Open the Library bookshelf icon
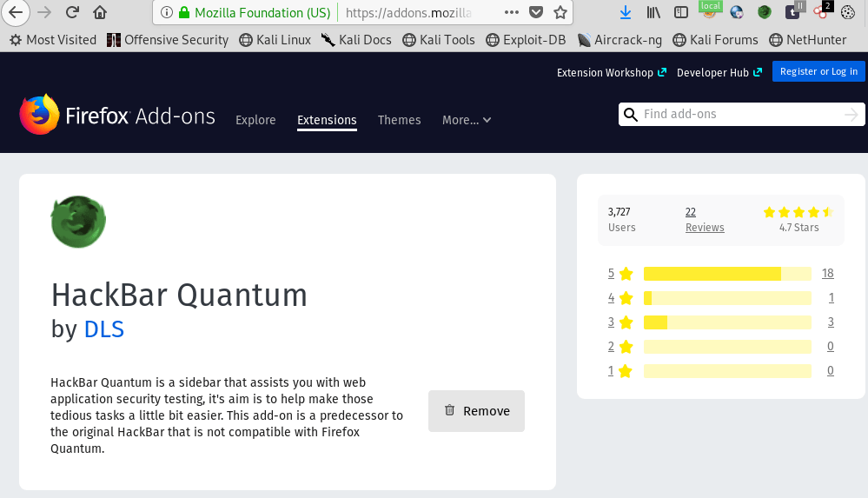This screenshot has width=868, height=498. (653, 13)
